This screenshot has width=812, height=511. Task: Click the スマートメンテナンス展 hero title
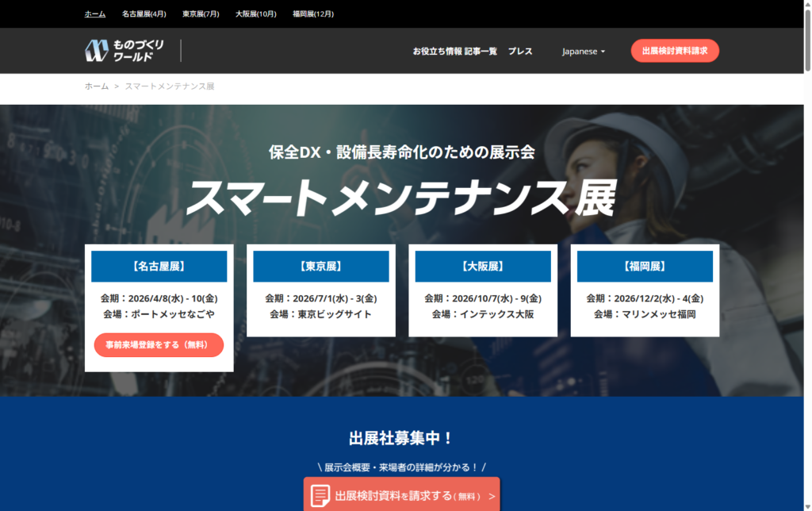coord(400,197)
